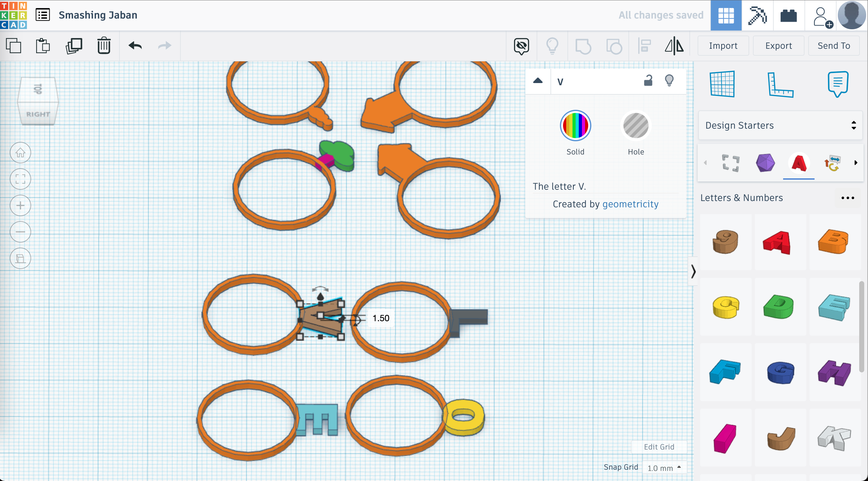Open the user profile avatar
The width and height of the screenshot is (868, 481).
852,15
